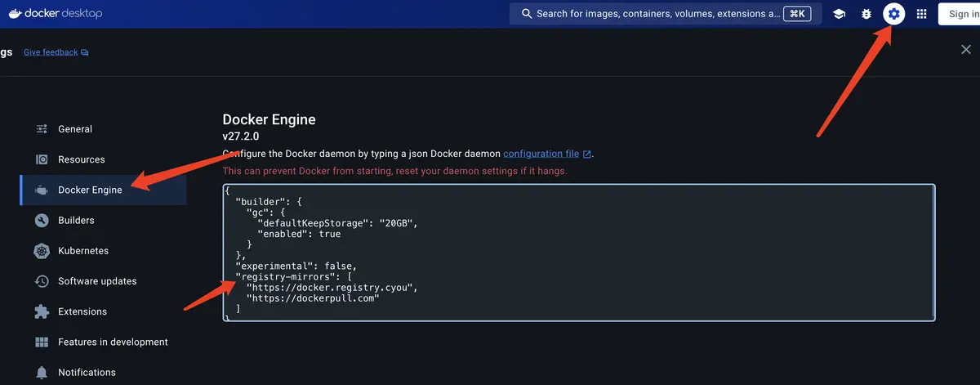Screen dimensions: 980x385
Task: Click the Kubernetes helm icon
Action: point(42,251)
